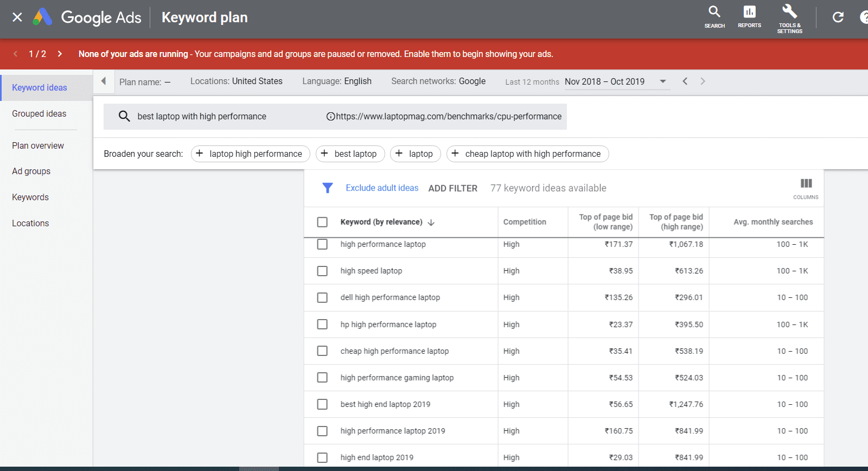Go to previous notification arrow

(x=15, y=54)
